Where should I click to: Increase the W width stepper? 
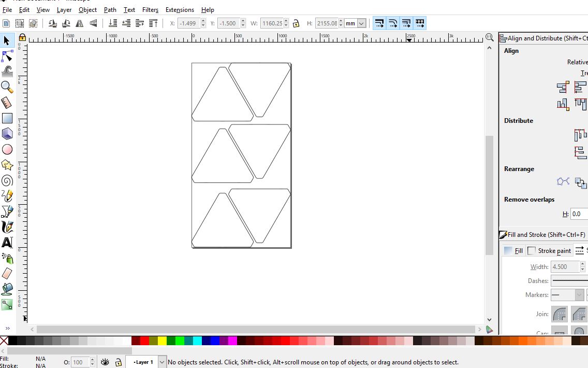tap(286, 21)
